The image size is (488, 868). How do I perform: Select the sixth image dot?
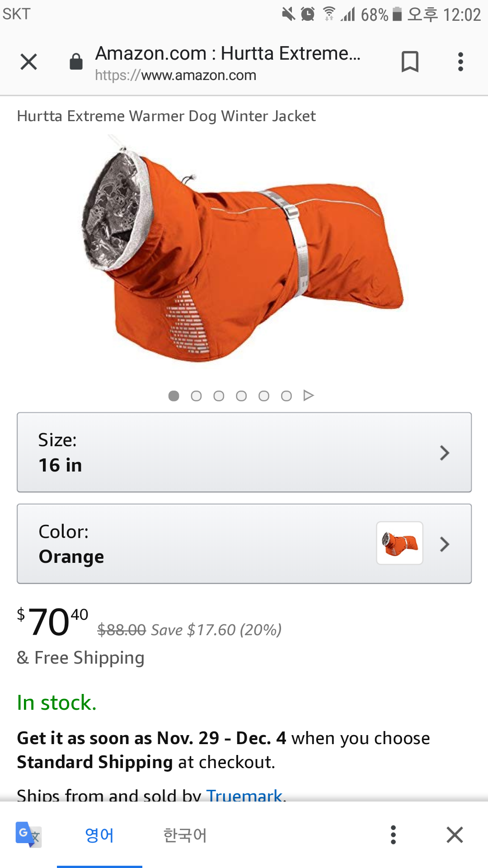(x=286, y=396)
